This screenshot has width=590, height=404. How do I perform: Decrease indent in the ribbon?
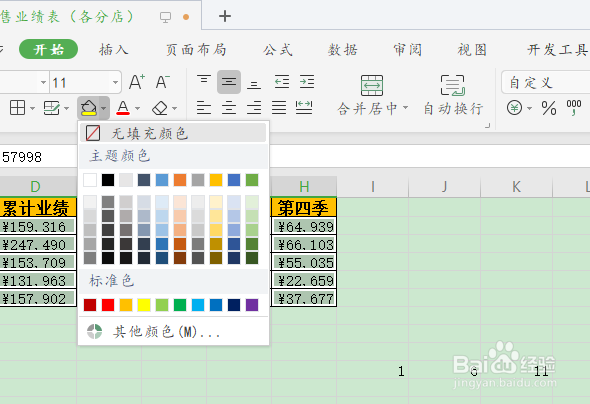pyautogui.click(x=282, y=82)
